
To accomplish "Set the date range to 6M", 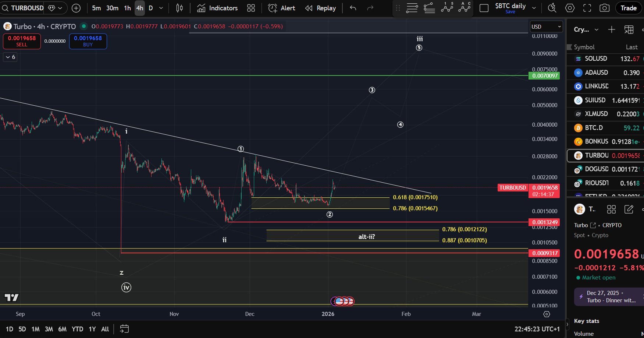I will click(62, 329).
